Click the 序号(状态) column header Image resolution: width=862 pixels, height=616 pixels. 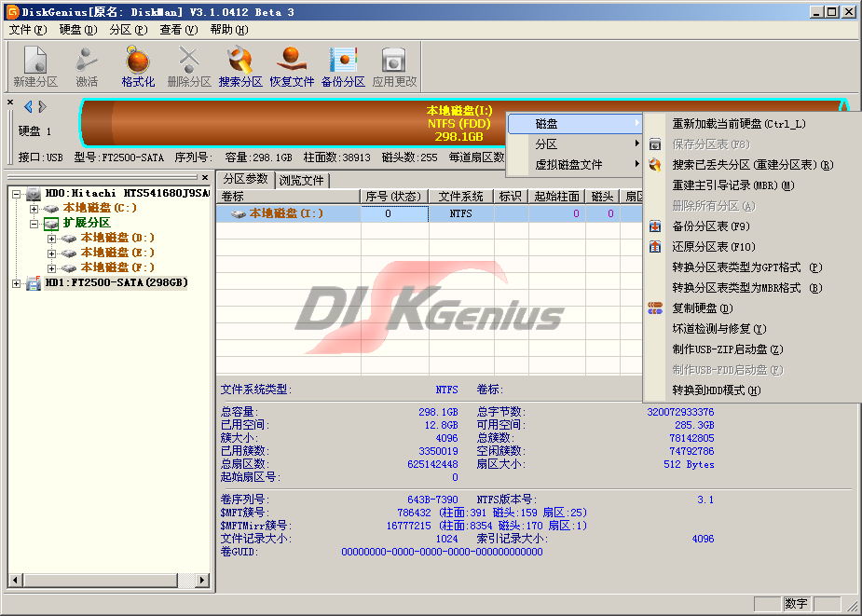(x=394, y=197)
